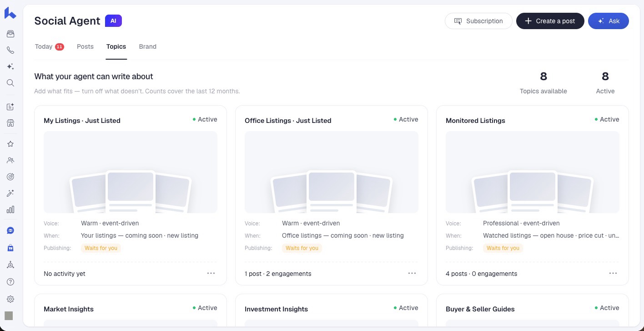Open the phone calls icon in sidebar
This screenshot has height=331, width=644.
10,50
